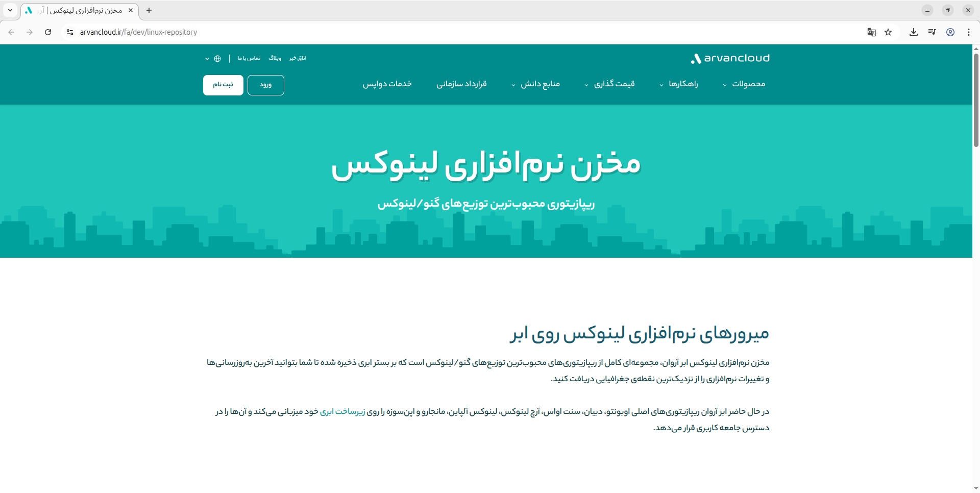Open Google Translate in the address bar
980x493 pixels.
pyautogui.click(x=871, y=32)
